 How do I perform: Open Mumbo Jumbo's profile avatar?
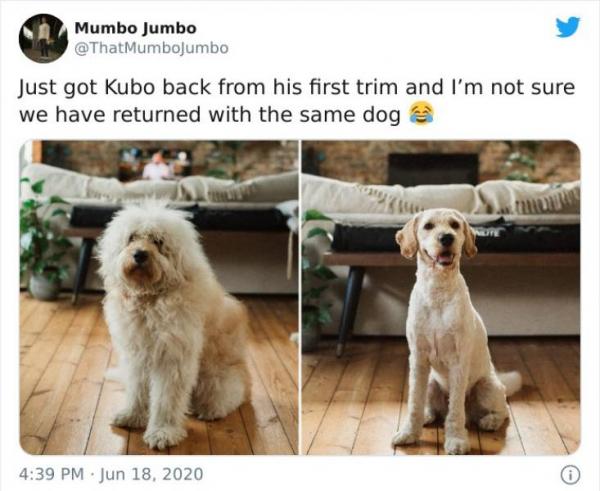click(43, 38)
